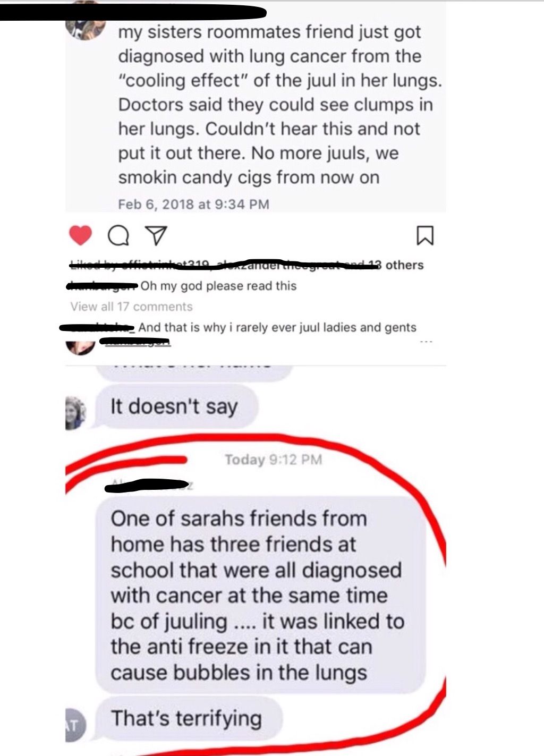Tap the gray AT contact avatar

point(75,724)
